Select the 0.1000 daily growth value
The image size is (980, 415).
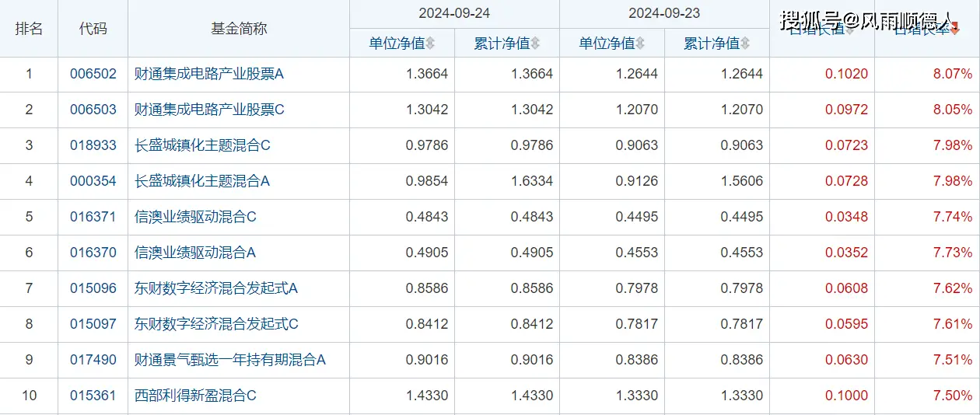tap(847, 396)
